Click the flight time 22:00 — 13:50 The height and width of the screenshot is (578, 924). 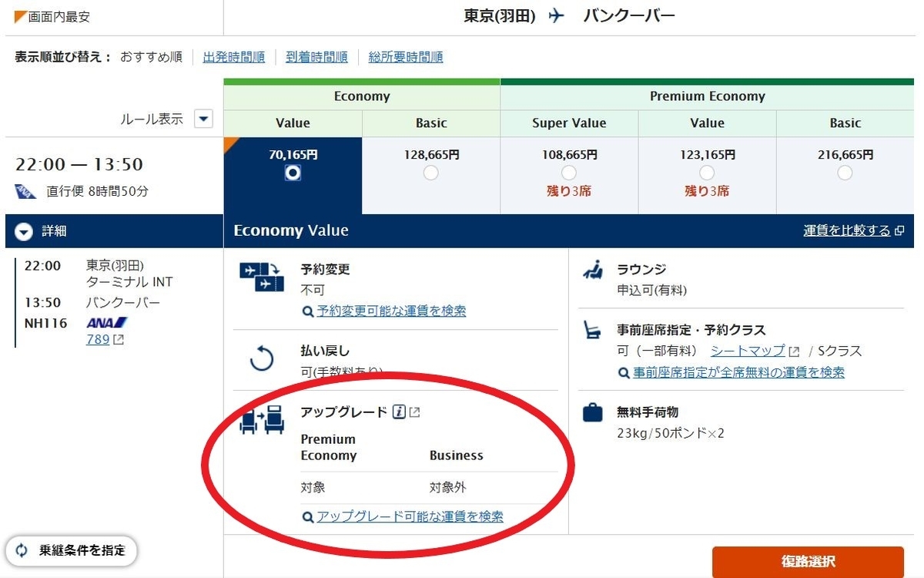pos(79,164)
